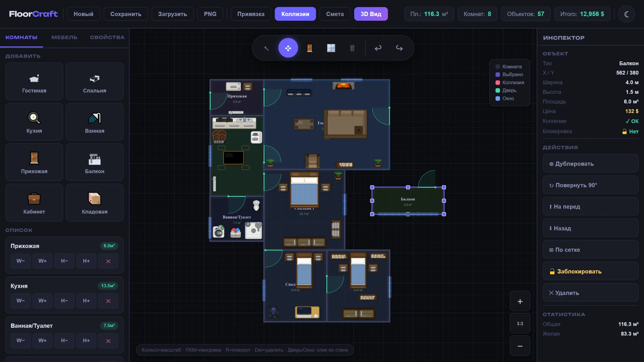Toggle the Коллизии mode in the top bar
The height and width of the screenshot is (362, 644).
295,14
